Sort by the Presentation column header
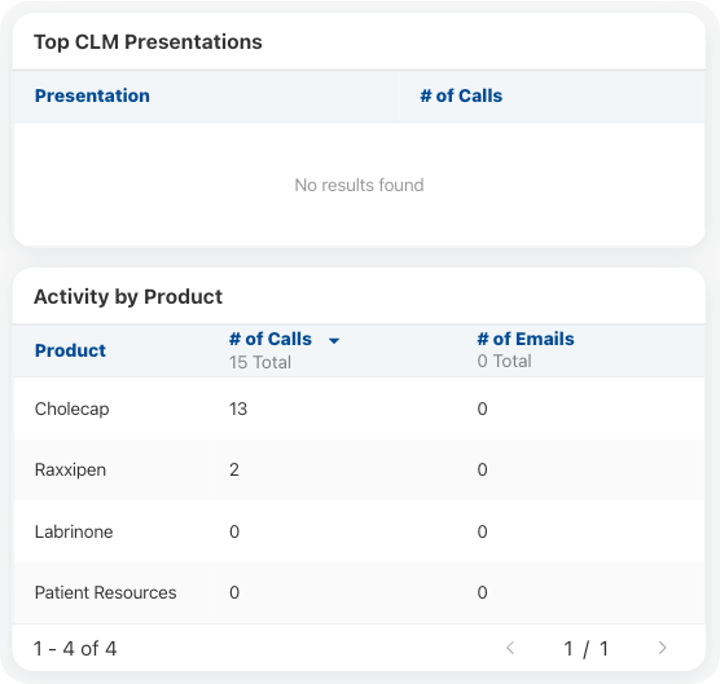This screenshot has width=720, height=684. [x=92, y=96]
